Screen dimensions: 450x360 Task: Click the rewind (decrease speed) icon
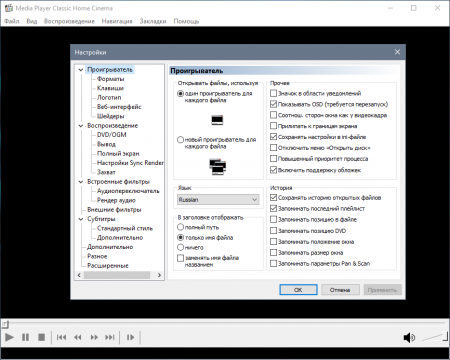click(x=78, y=337)
